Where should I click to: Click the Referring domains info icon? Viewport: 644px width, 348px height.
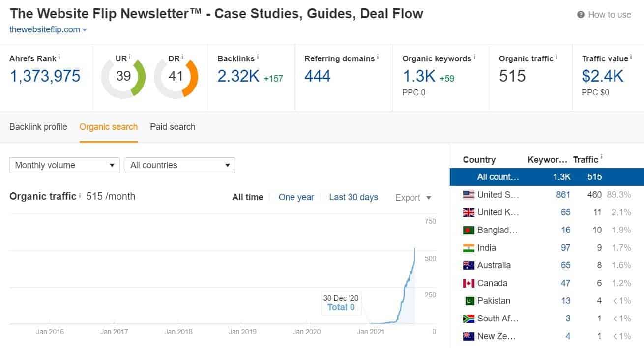378,57
